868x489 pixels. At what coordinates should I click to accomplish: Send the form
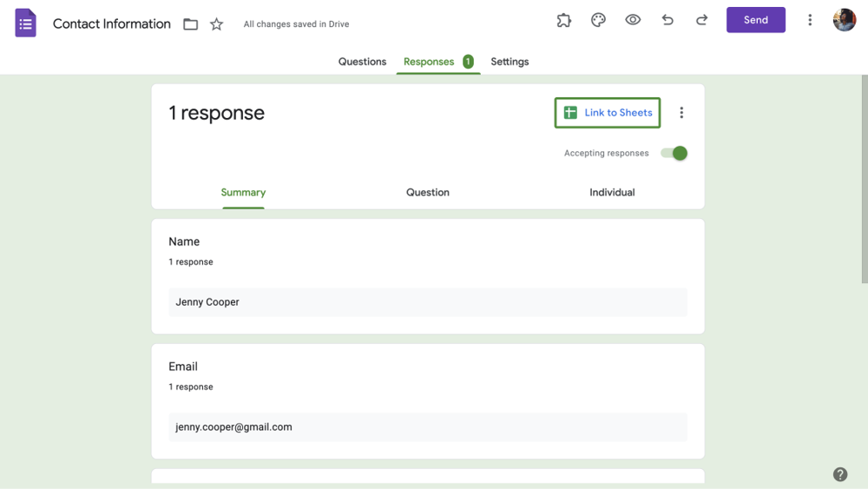point(756,20)
